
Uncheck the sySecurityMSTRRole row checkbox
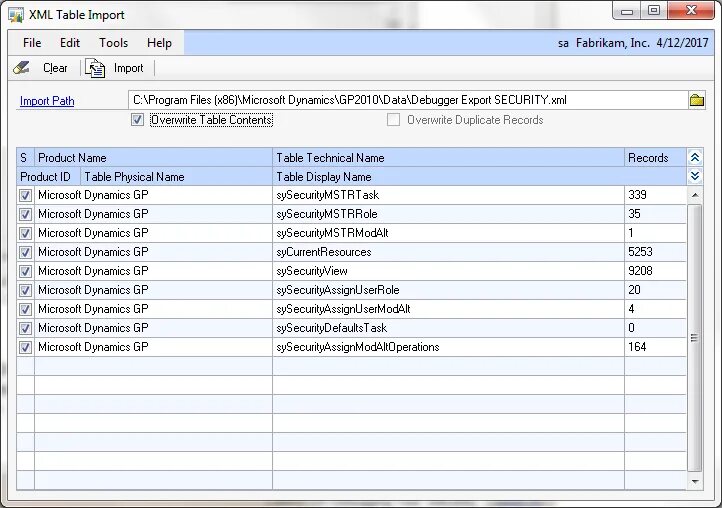tap(25, 214)
